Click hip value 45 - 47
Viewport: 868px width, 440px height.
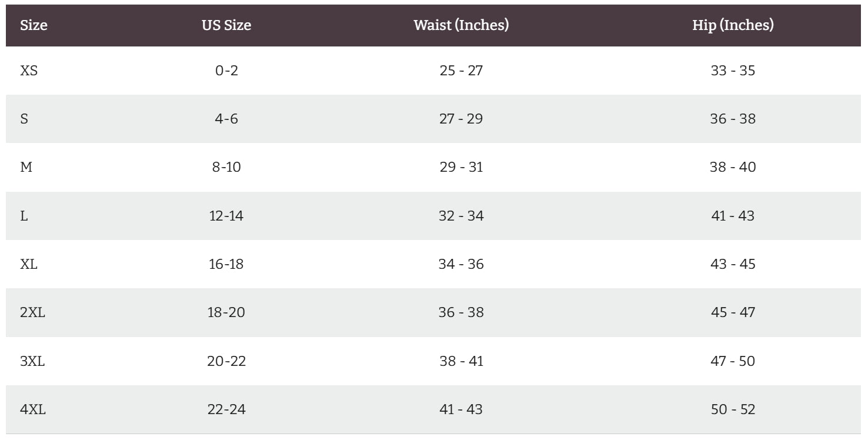click(733, 312)
